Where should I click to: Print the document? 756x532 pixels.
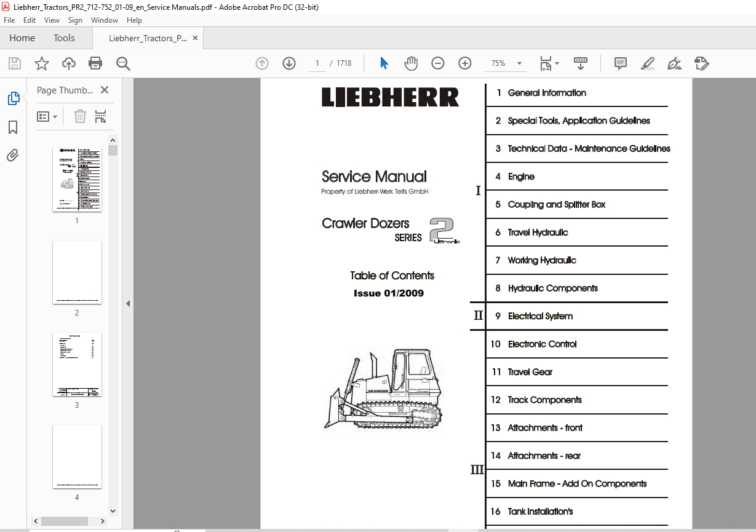click(x=95, y=63)
